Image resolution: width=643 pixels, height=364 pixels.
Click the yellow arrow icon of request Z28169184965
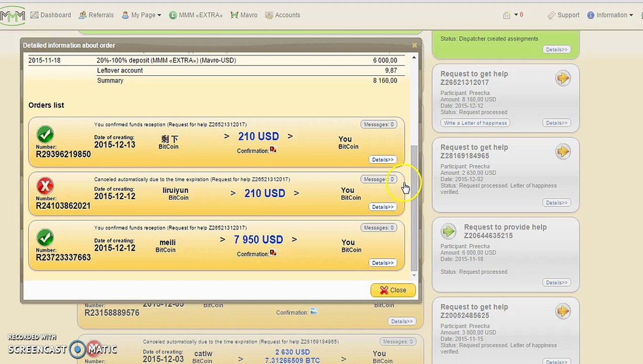(563, 152)
